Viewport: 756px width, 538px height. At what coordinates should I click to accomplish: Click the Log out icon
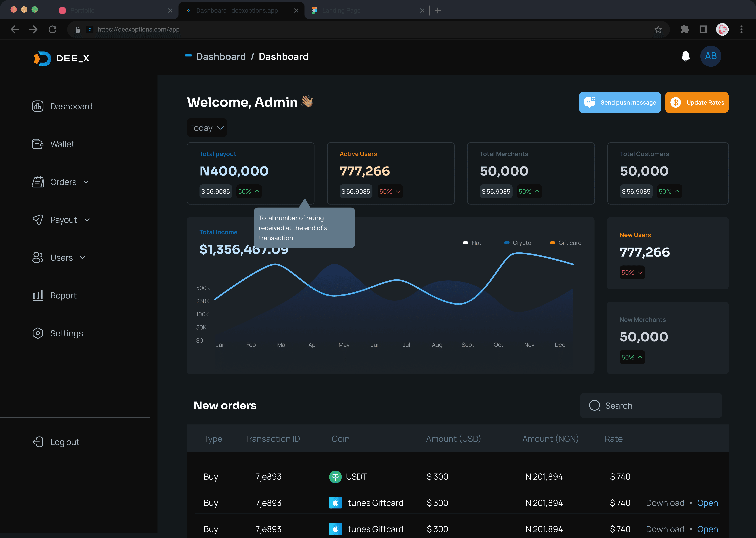[38, 442]
